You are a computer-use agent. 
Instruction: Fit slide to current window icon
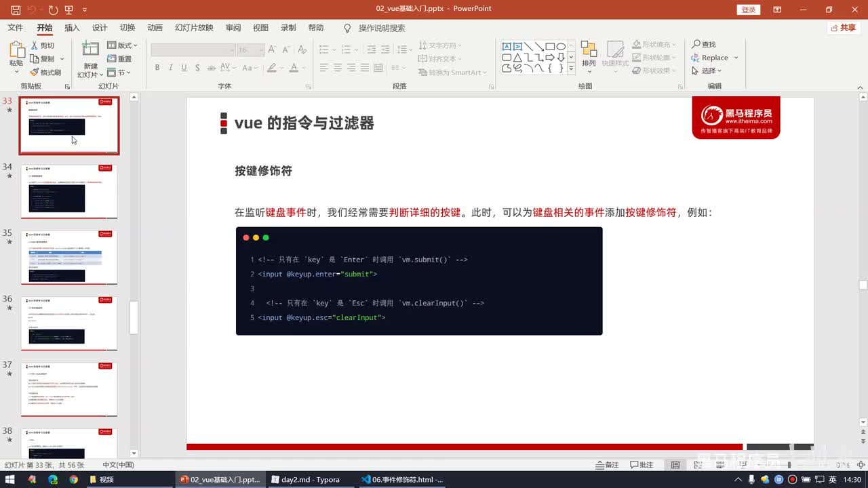(x=861, y=465)
